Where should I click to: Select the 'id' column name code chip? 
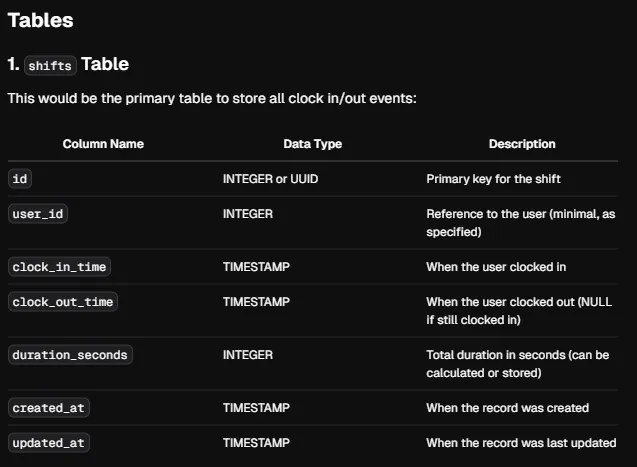tap(20, 179)
